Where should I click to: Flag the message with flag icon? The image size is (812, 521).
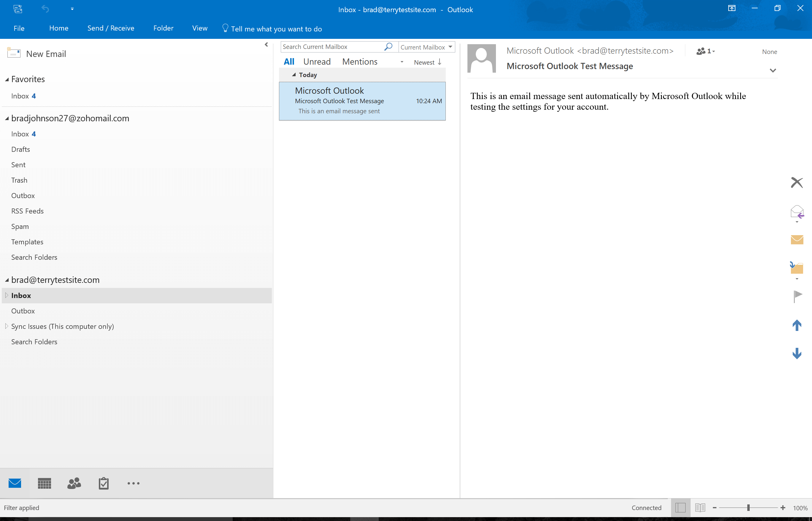[798, 296]
